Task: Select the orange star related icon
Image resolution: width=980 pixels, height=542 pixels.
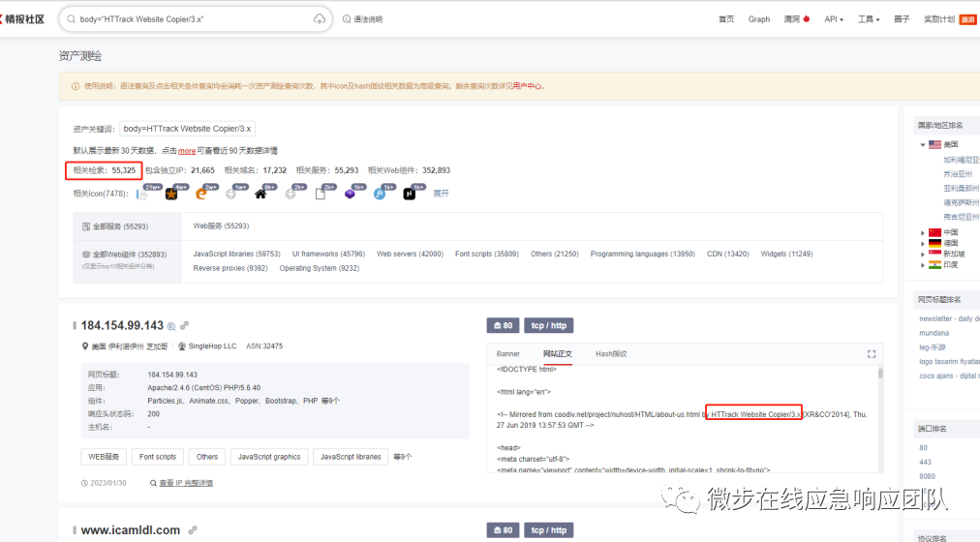Action: (x=171, y=195)
